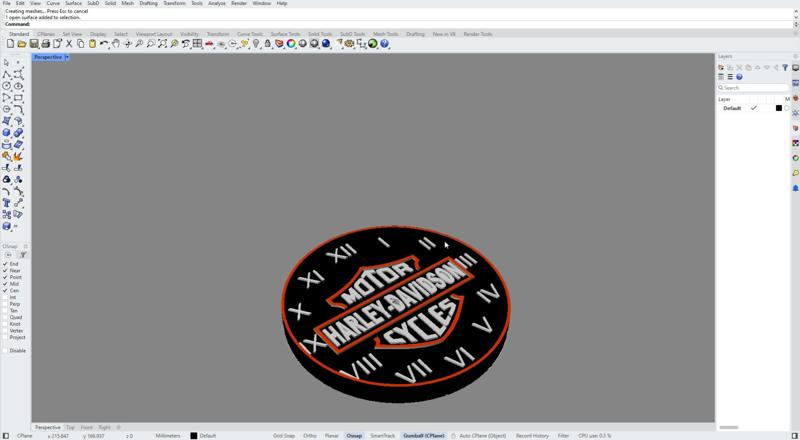The width and height of the screenshot is (800, 440).
Task: Click the Default layer current checkmark
Action: (x=754, y=108)
